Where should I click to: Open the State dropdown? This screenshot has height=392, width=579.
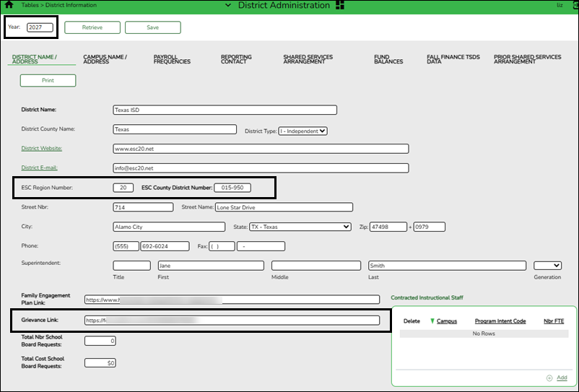(x=300, y=227)
